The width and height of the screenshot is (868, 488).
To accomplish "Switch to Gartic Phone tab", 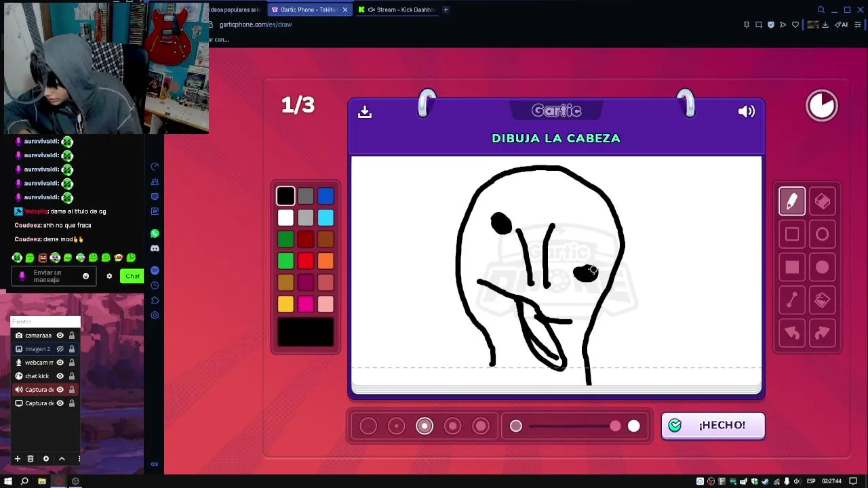I will coord(309,9).
